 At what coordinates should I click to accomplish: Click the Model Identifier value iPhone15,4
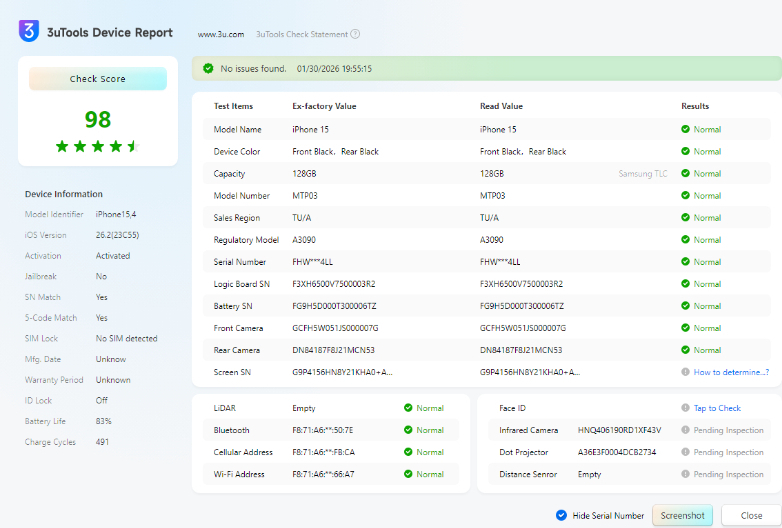pos(116,214)
